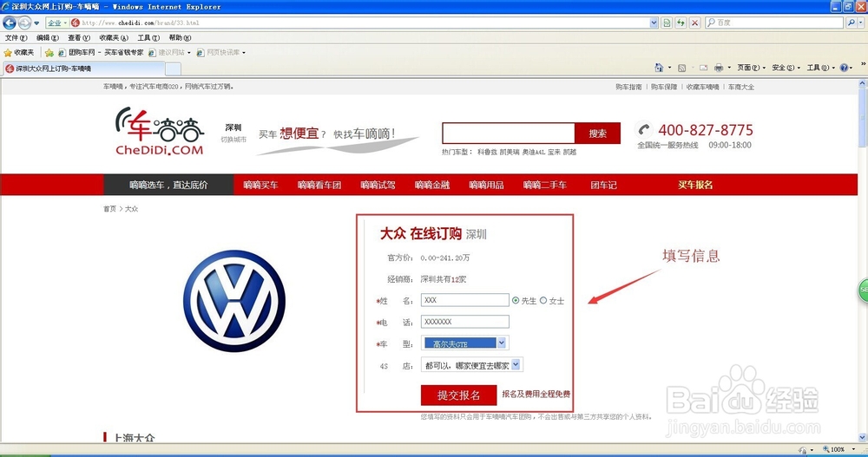Click 买车报名 in the red nav bar
The height and width of the screenshot is (457, 868).
tap(695, 185)
